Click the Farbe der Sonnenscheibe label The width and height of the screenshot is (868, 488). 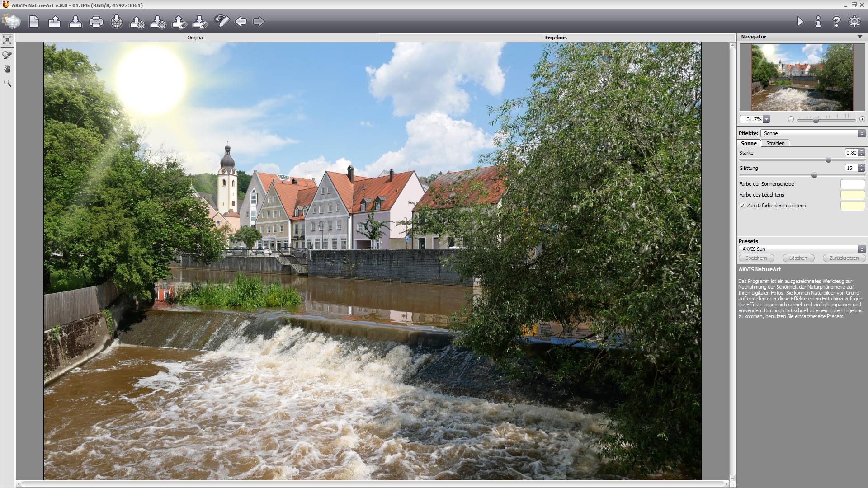point(766,184)
